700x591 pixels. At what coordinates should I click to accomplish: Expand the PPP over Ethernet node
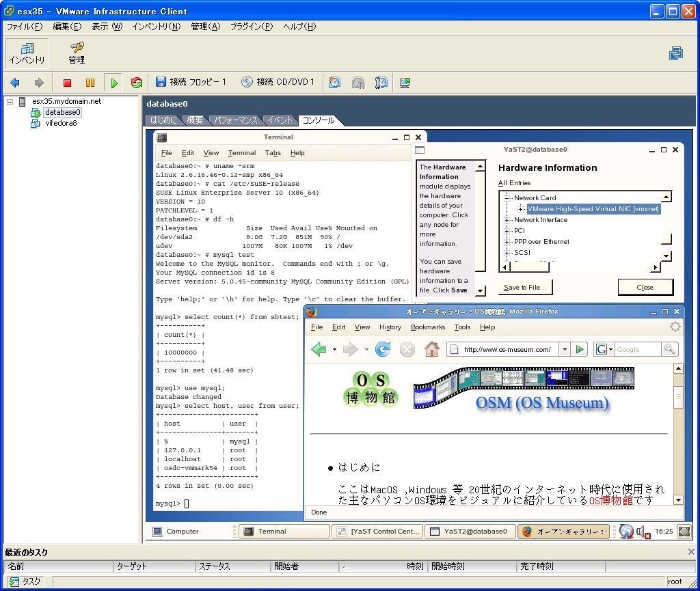[x=507, y=242]
